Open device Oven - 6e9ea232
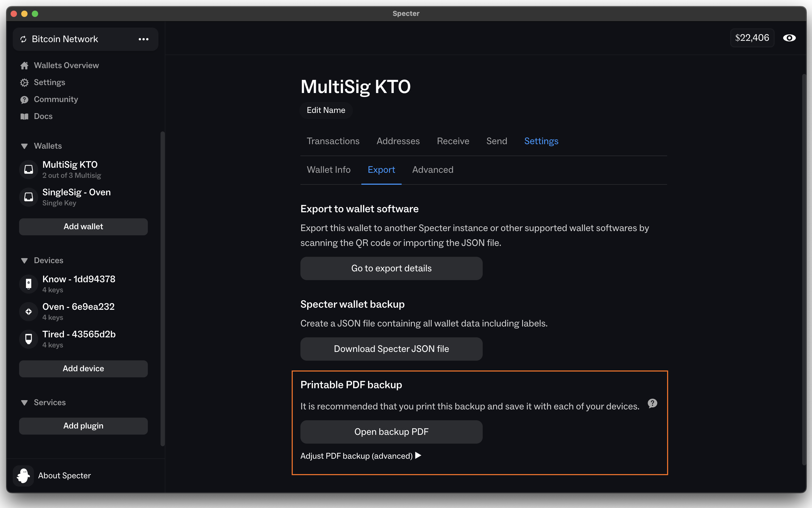The height and width of the screenshot is (508, 812). [x=78, y=311]
